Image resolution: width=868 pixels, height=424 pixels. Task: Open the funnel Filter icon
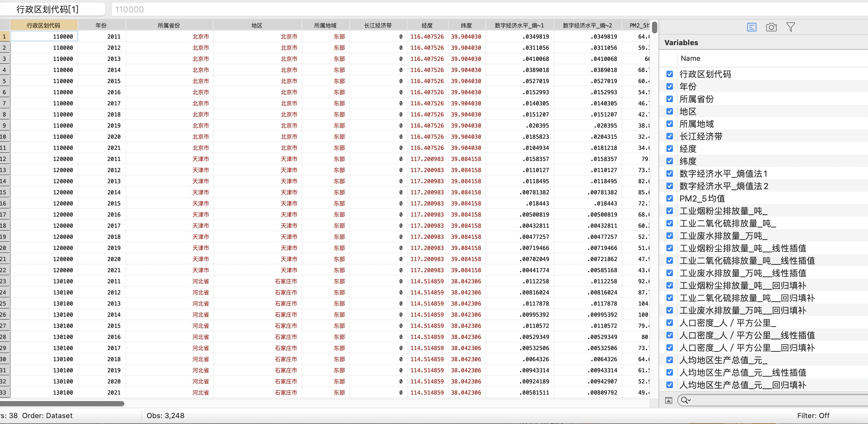point(790,27)
